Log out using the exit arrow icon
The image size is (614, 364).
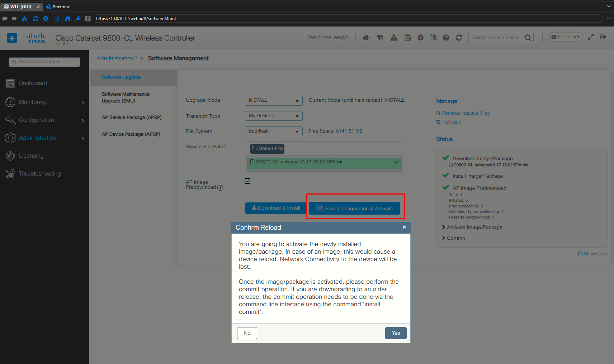point(603,37)
